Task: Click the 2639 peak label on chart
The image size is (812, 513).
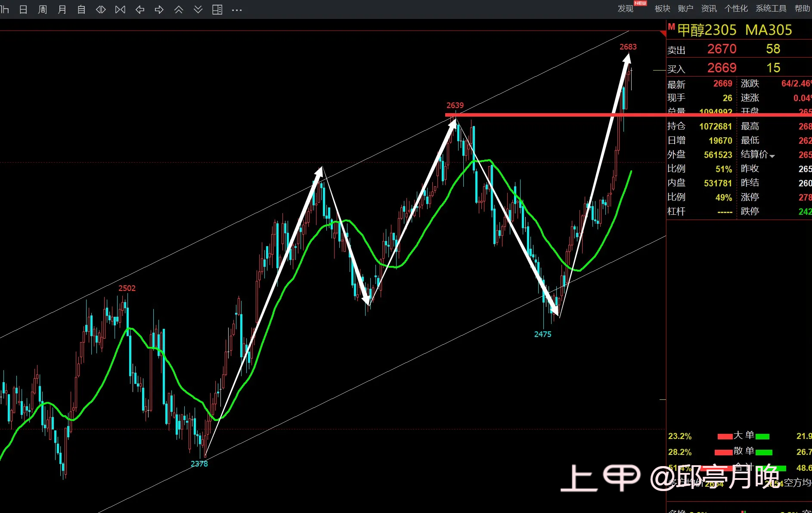Action: [455, 105]
